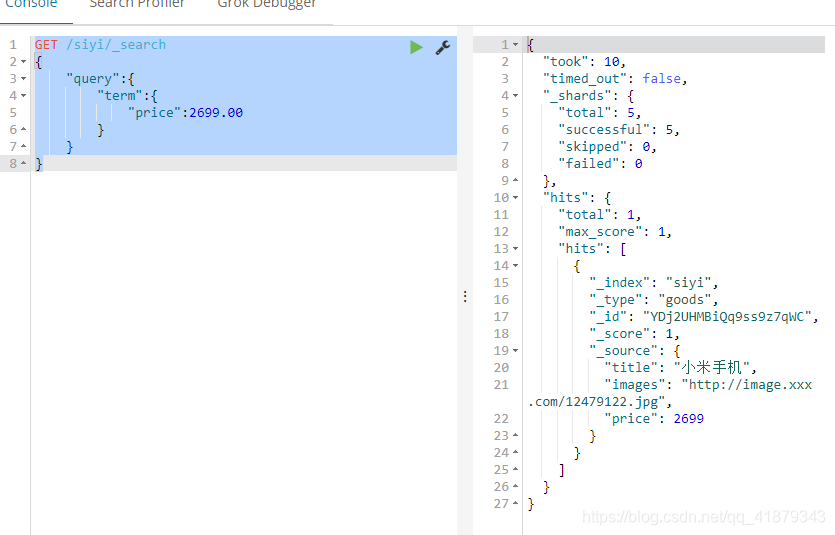Click fold marker at response line 27
This screenshot has height=535, width=835.
click(515, 504)
